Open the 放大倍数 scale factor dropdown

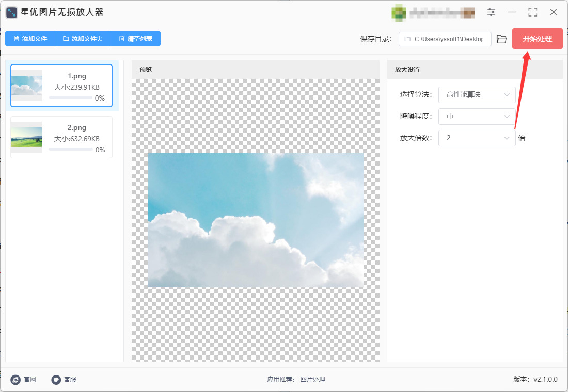(x=477, y=138)
